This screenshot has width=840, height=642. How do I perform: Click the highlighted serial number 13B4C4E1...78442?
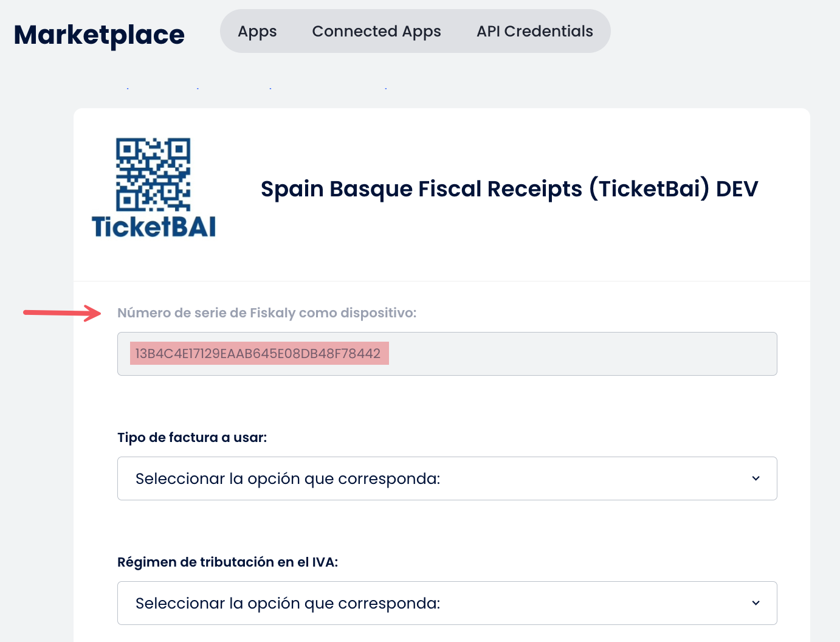click(x=259, y=354)
